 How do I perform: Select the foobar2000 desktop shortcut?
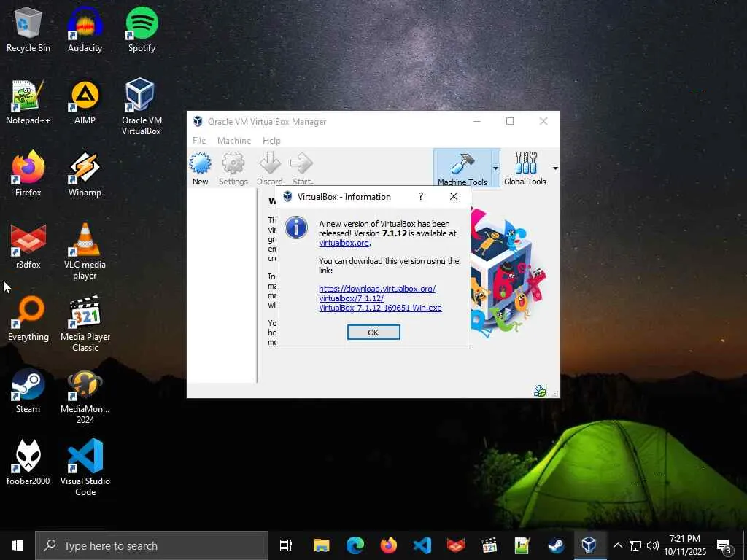click(28, 463)
